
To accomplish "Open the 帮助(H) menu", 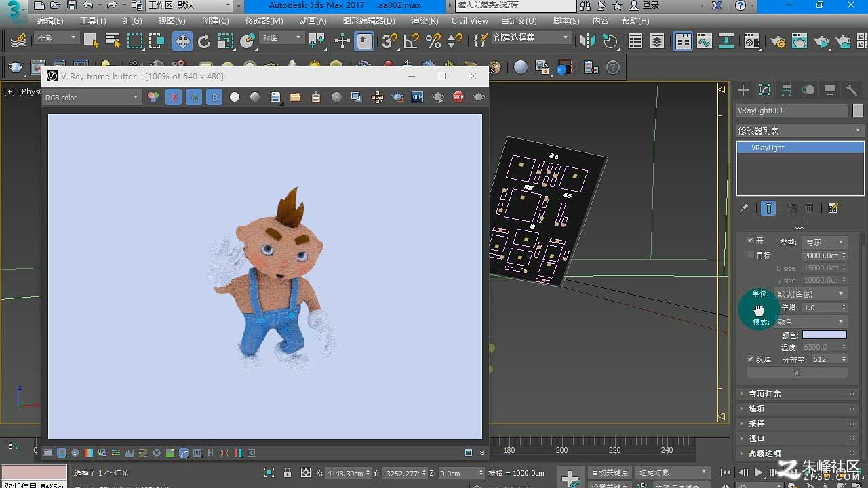I will (x=635, y=21).
